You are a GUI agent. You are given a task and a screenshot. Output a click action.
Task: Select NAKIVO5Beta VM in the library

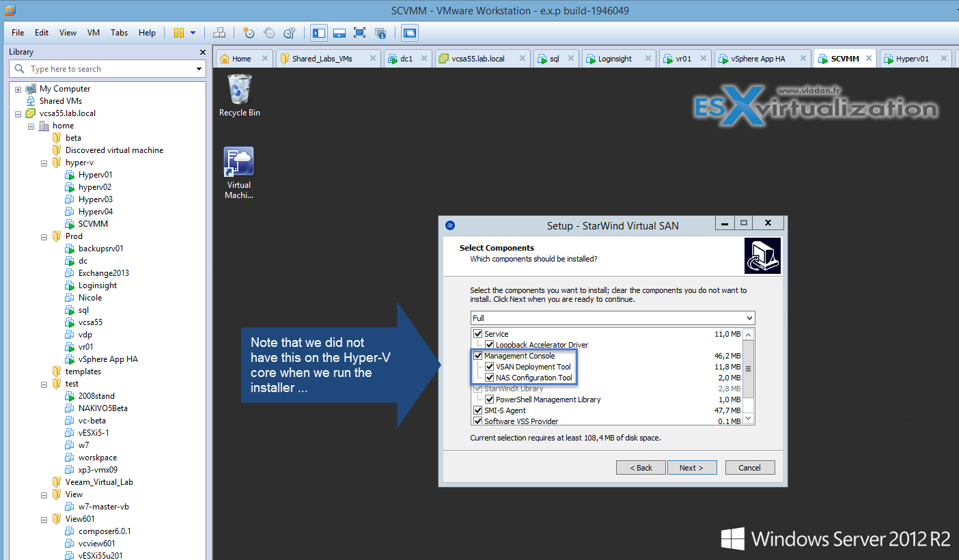pyautogui.click(x=102, y=408)
